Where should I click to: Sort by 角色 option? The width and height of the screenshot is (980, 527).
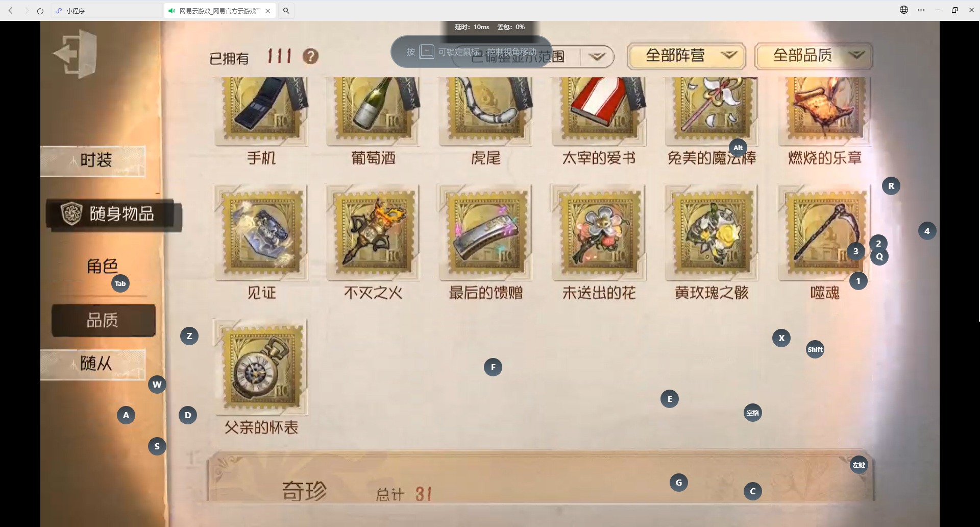(x=102, y=266)
